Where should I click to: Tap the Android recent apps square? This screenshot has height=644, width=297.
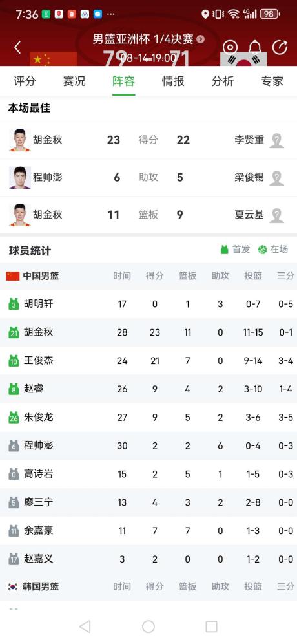pyautogui.click(x=211, y=627)
